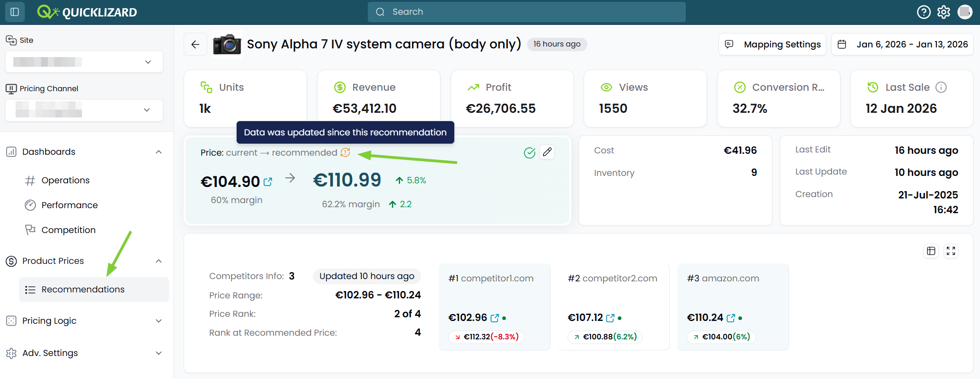This screenshot has height=379, width=980.
Task: Click the Search input field
Action: [x=527, y=12]
